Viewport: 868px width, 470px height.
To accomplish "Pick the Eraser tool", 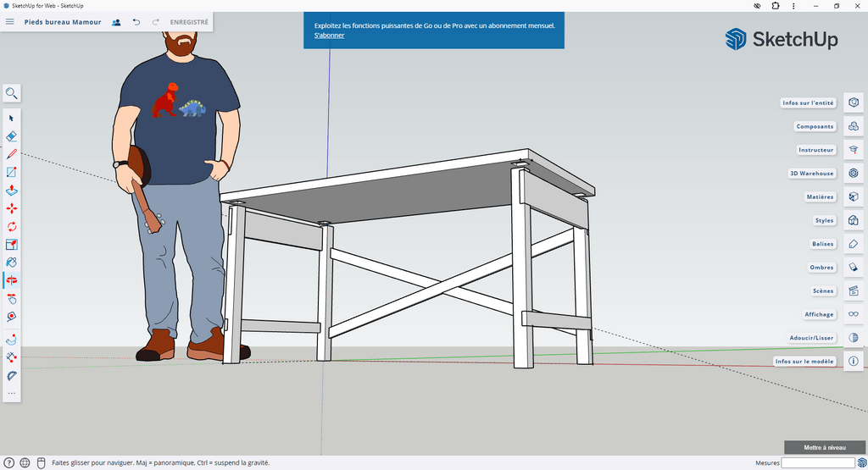I will click(x=12, y=136).
